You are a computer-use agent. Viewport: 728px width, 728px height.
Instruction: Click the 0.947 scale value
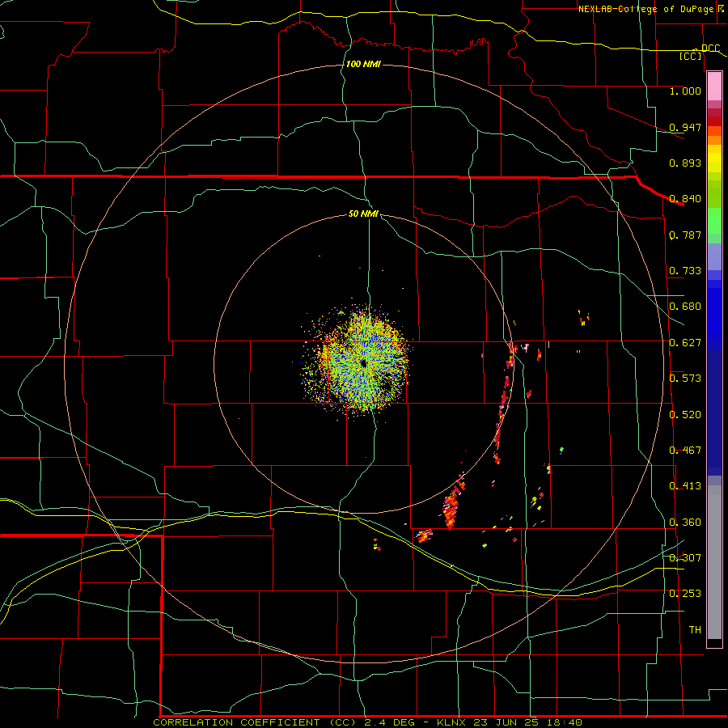(685, 127)
